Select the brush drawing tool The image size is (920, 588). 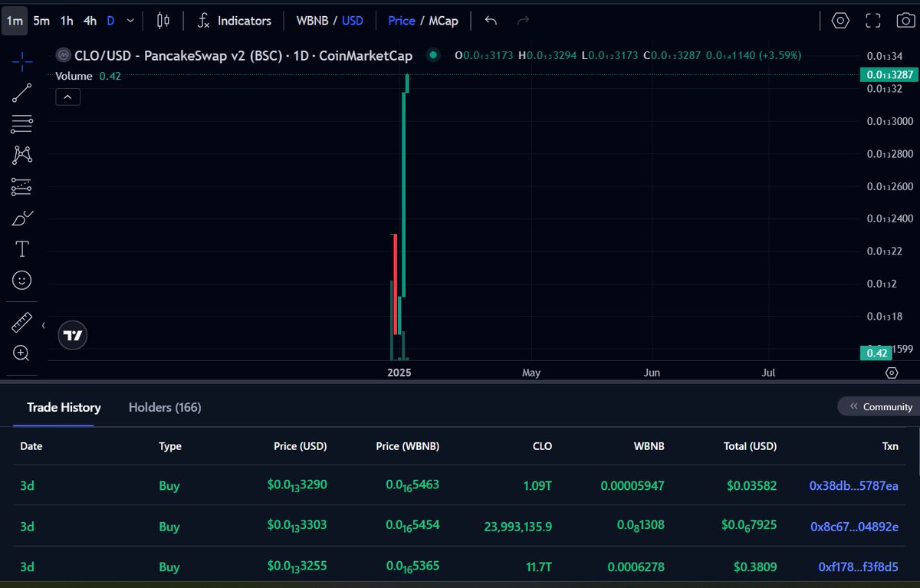tap(21, 217)
